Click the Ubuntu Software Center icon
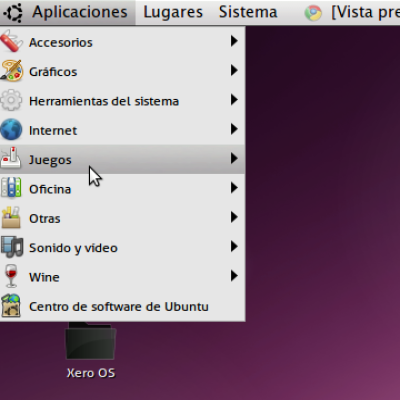Screen dimensions: 400x400 (11, 306)
